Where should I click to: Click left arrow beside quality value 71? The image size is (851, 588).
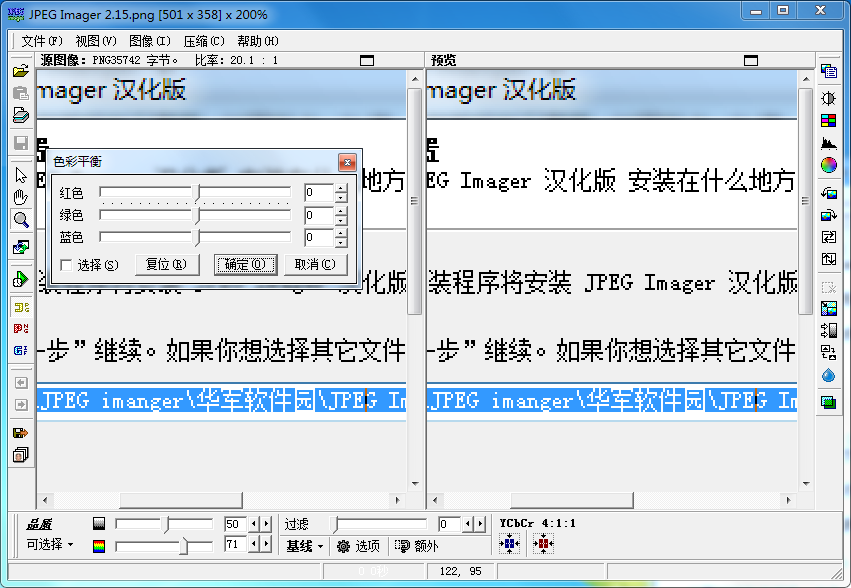click(253, 543)
